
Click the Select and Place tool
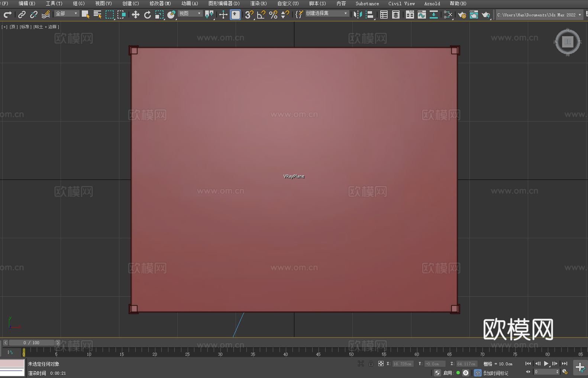171,14
